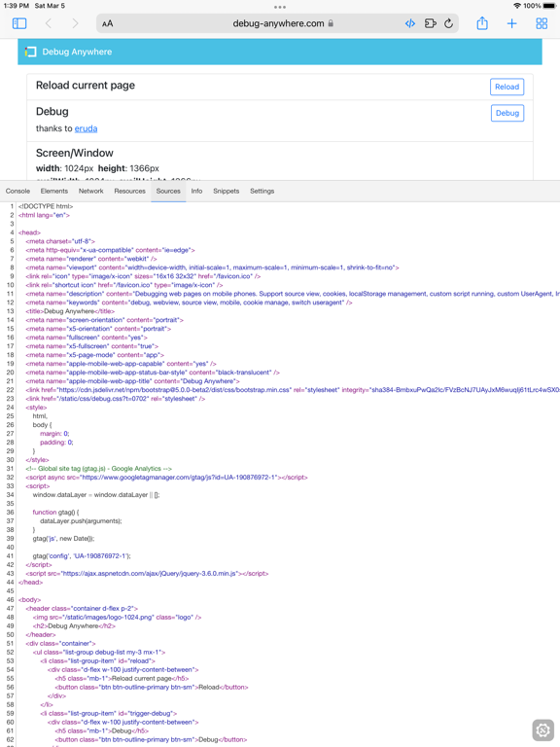
Task: Open the extensions puzzle icon
Action: 430,23
